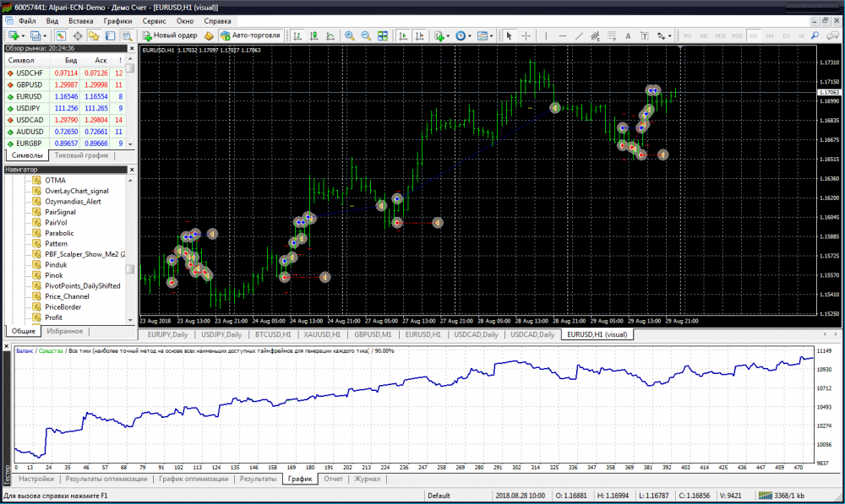Switch to the Избранное tab in Navigator

(65, 331)
